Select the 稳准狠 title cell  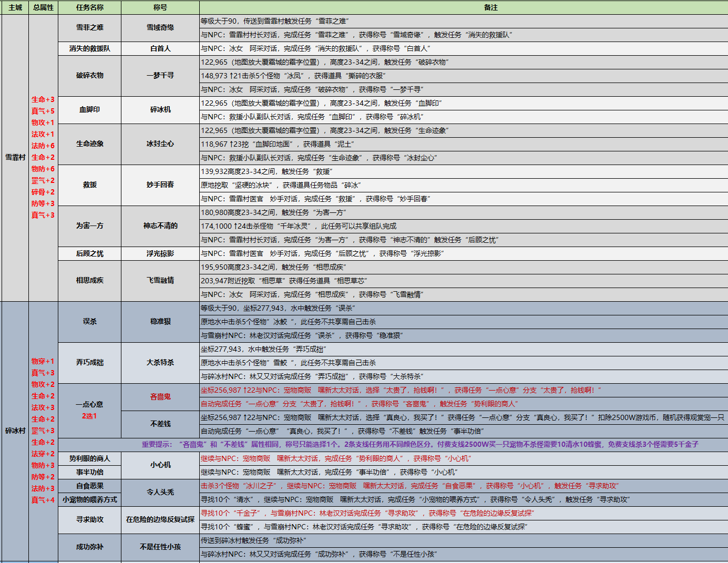click(x=160, y=322)
